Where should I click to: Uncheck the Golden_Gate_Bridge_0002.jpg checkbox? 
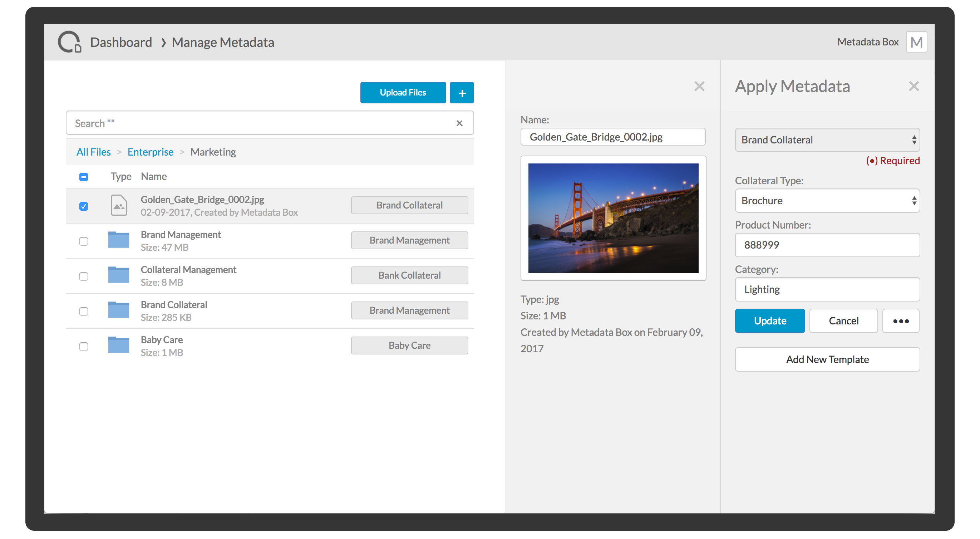pos(84,206)
